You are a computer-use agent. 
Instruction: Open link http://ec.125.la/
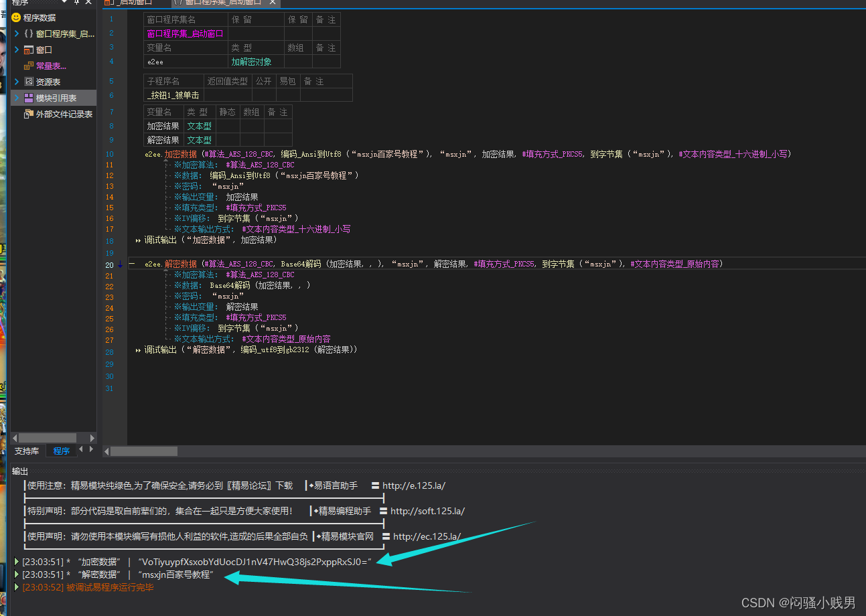coord(427,536)
